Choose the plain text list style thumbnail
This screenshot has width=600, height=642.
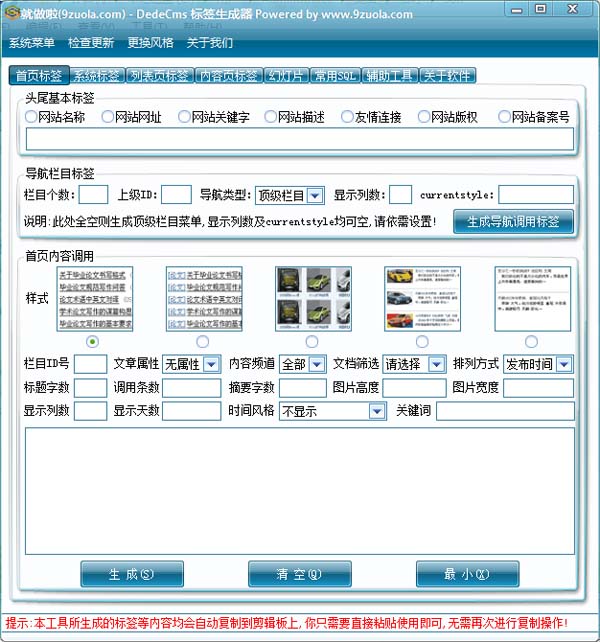click(95, 298)
